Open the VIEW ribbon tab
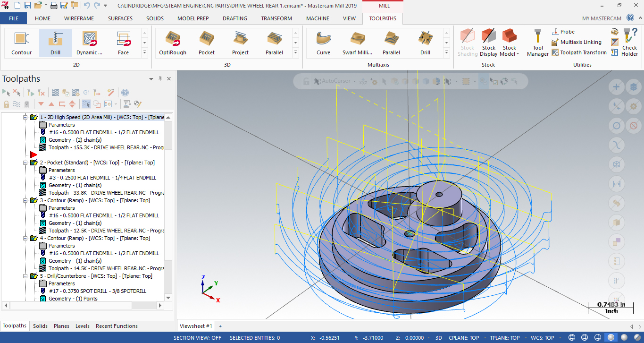This screenshot has width=644, height=343. 349,18
